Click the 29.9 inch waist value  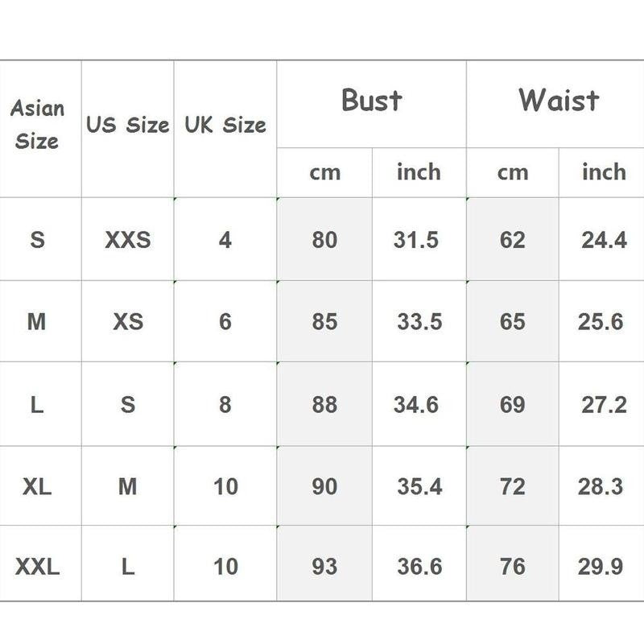pyautogui.click(x=601, y=567)
